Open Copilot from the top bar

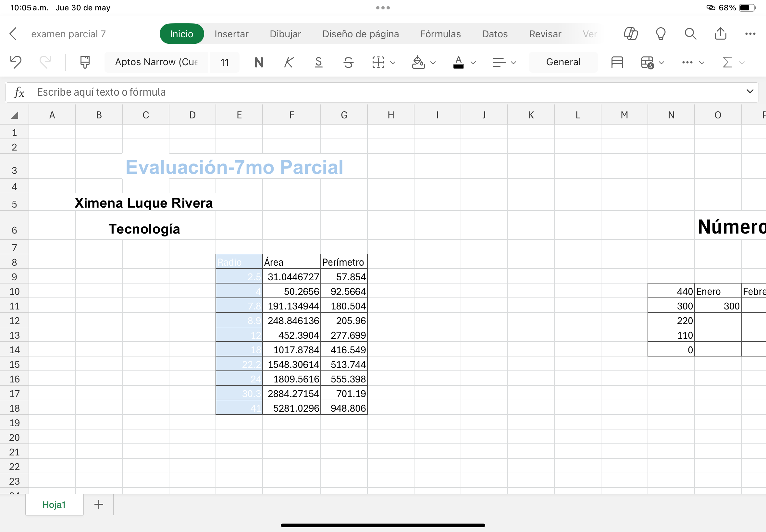631,34
